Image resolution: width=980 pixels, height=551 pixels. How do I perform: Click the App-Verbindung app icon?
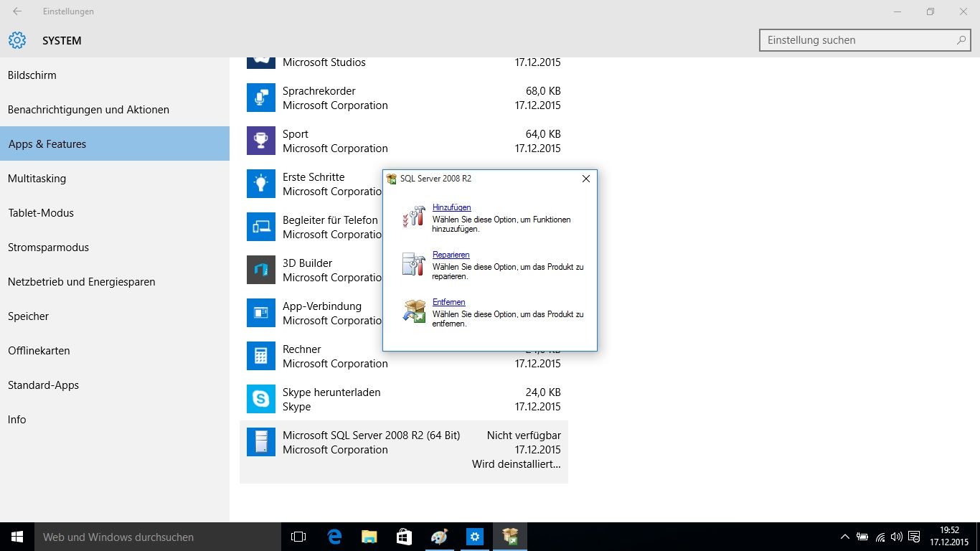click(261, 313)
